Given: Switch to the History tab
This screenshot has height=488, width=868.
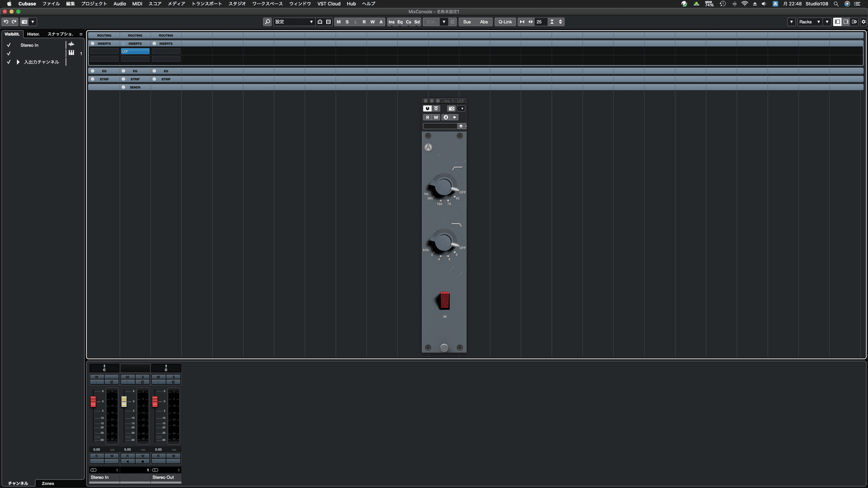Looking at the screenshot, I should tap(34, 34).
